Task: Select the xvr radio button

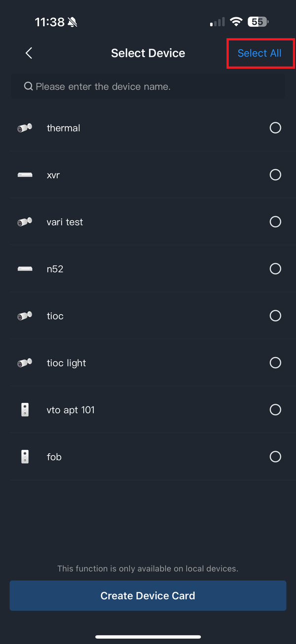Action: point(275,175)
